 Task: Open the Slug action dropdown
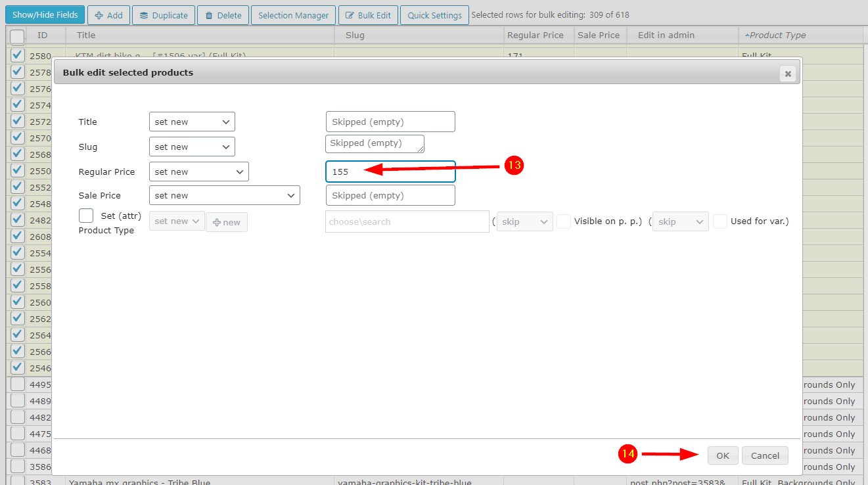pos(192,147)
